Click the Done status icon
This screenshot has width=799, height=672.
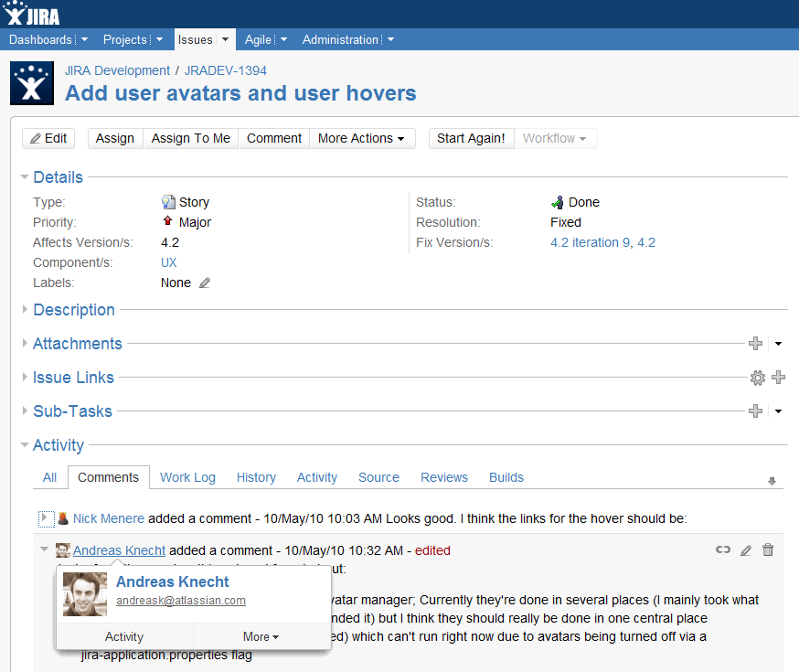558,202
